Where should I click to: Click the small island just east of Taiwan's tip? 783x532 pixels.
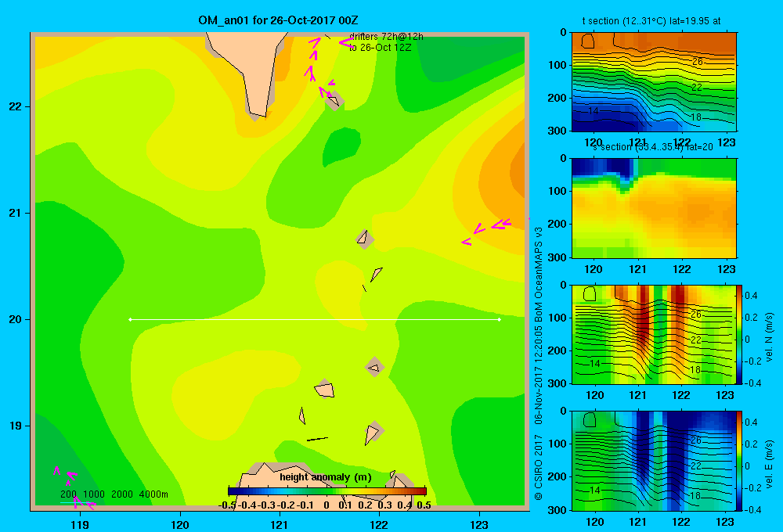pyautogui.click(x=334, y=100)
